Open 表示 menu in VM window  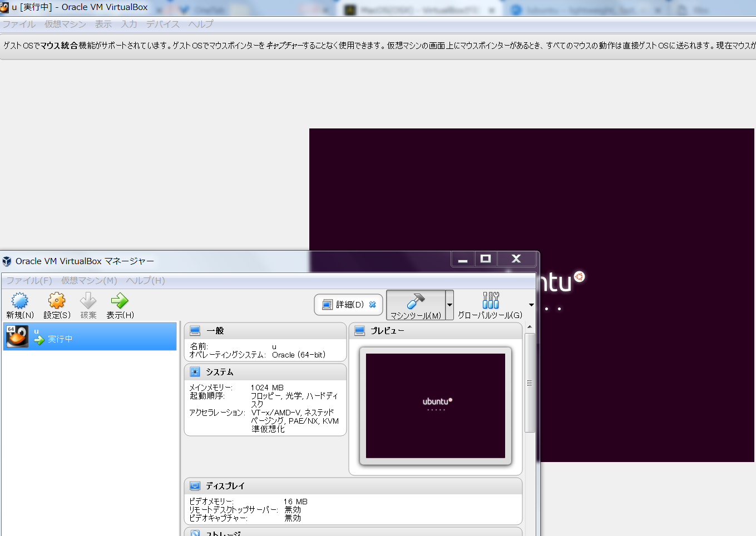pyautogui.click(x=103, y=24)
